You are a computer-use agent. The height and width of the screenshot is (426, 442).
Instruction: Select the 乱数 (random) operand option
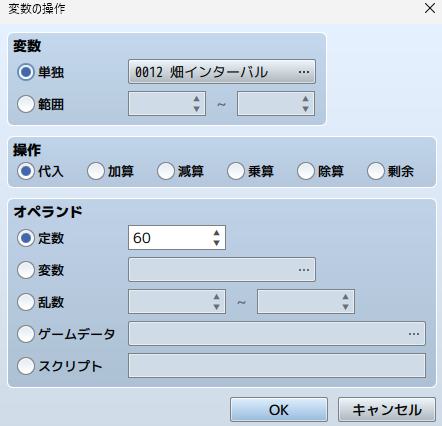point(26,302)
